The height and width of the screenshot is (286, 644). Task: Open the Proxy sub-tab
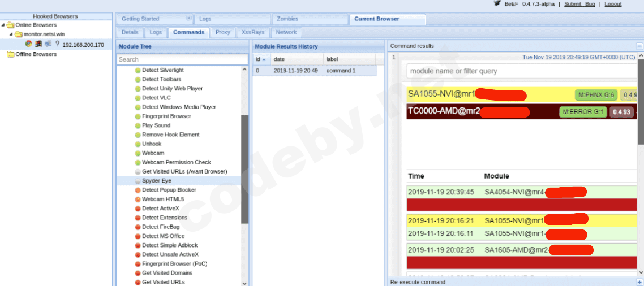click(x=223, y=32)
